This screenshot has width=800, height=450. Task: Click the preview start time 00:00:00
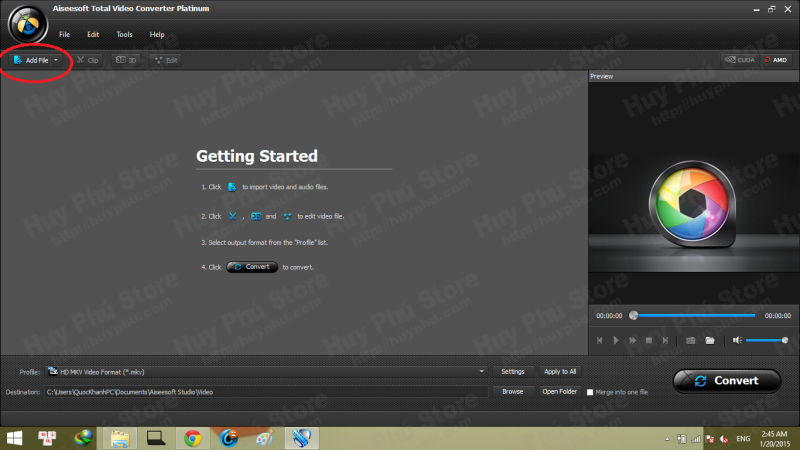click(609, 316)
